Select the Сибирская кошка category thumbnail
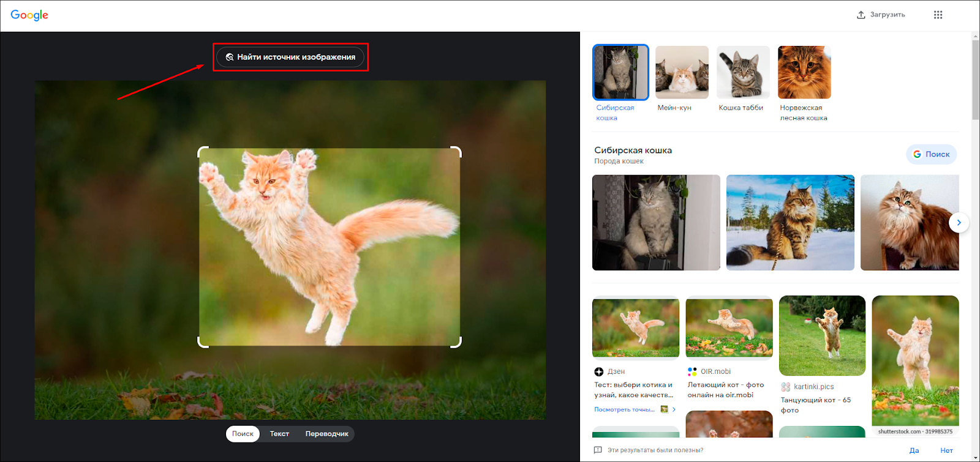 tap(620, 72)
